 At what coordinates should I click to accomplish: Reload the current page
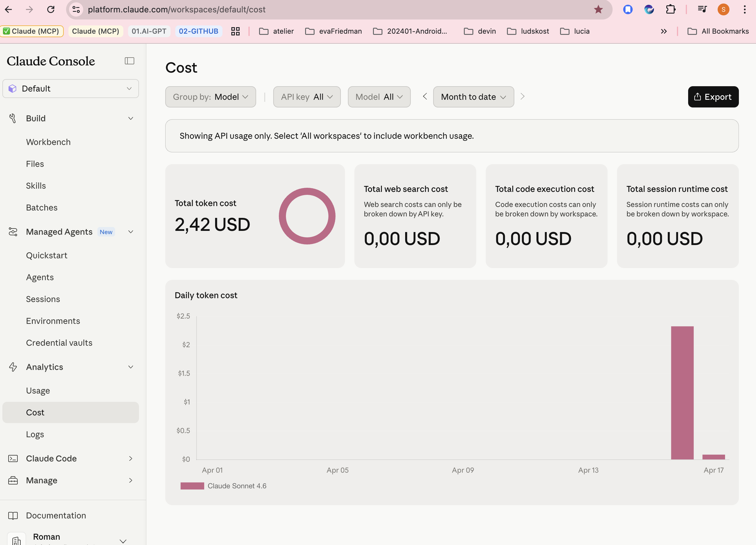[x=51, y=9]
